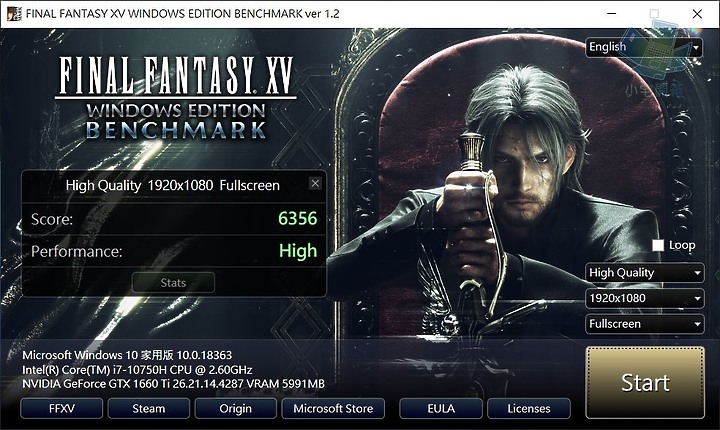Open the 1920x1080 resolution dropdown
Screen dimensions: 720x430
[x=644, y=299]
